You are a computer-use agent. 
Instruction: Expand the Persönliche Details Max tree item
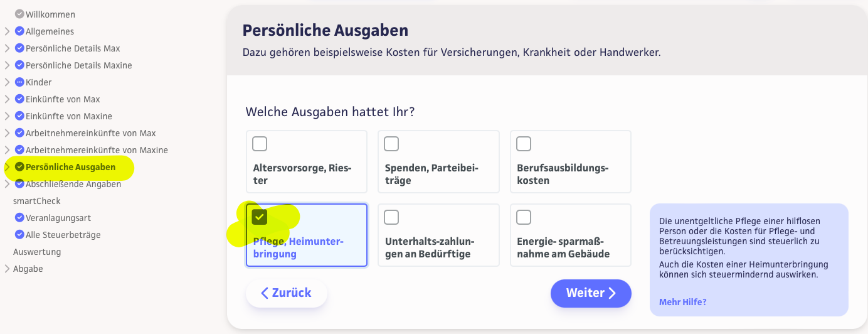pyautogui.click(x=7, y=48)
